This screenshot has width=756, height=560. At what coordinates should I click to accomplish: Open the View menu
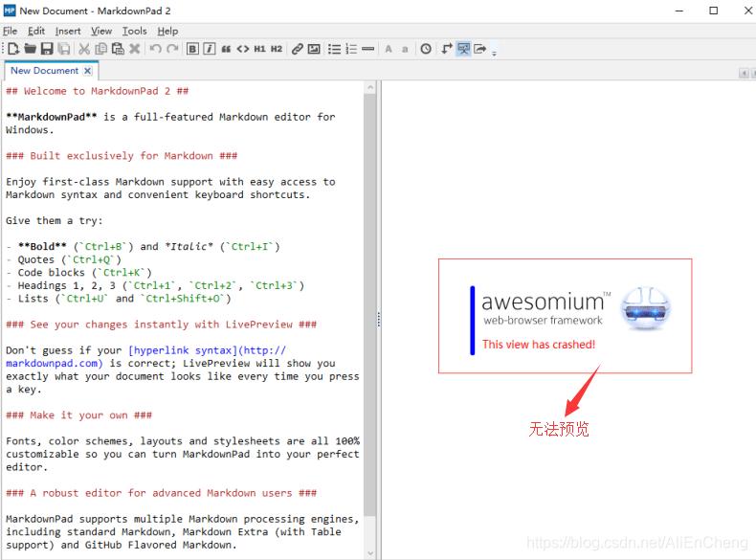tap(101, 31)
